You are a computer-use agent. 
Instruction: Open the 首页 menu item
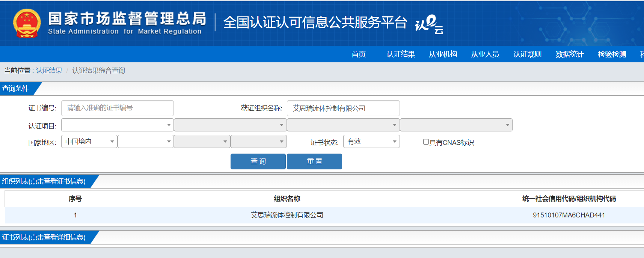click(x=358, y=54)
